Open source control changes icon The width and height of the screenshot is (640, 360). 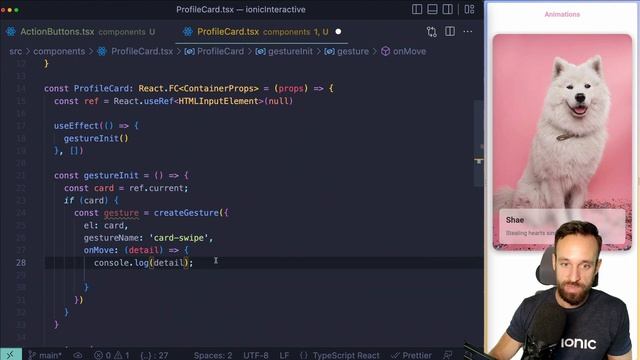(431, 31)
